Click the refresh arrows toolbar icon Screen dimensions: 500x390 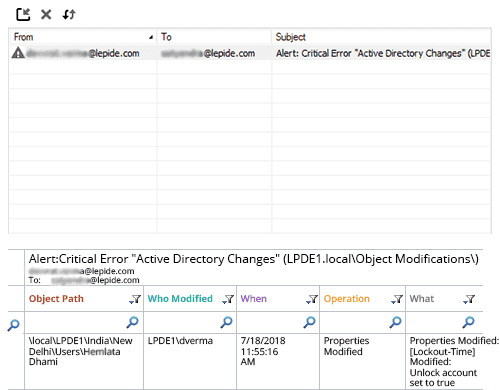click(69, 14)
